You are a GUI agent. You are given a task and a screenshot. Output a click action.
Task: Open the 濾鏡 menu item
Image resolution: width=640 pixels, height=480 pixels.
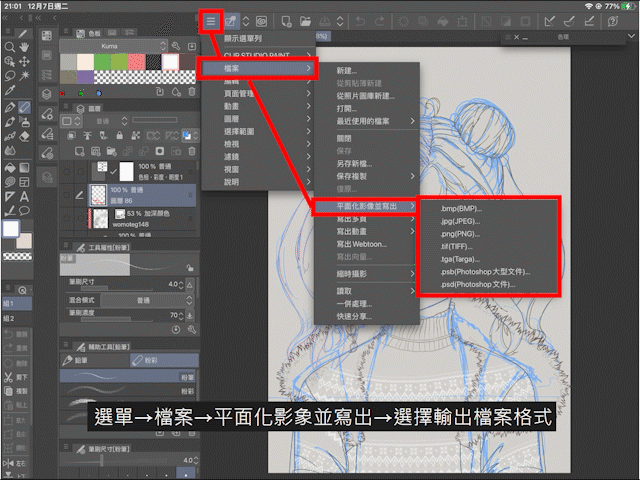click(257, 157)
